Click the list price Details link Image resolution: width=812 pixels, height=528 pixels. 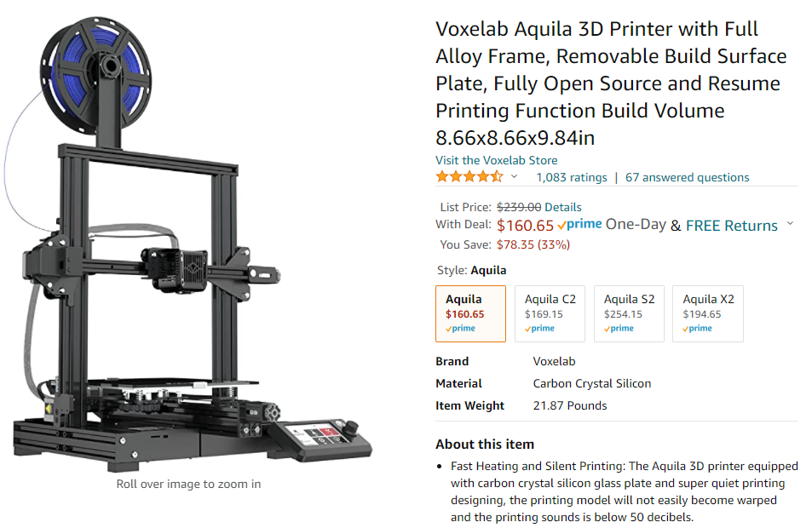click(563, 207)
